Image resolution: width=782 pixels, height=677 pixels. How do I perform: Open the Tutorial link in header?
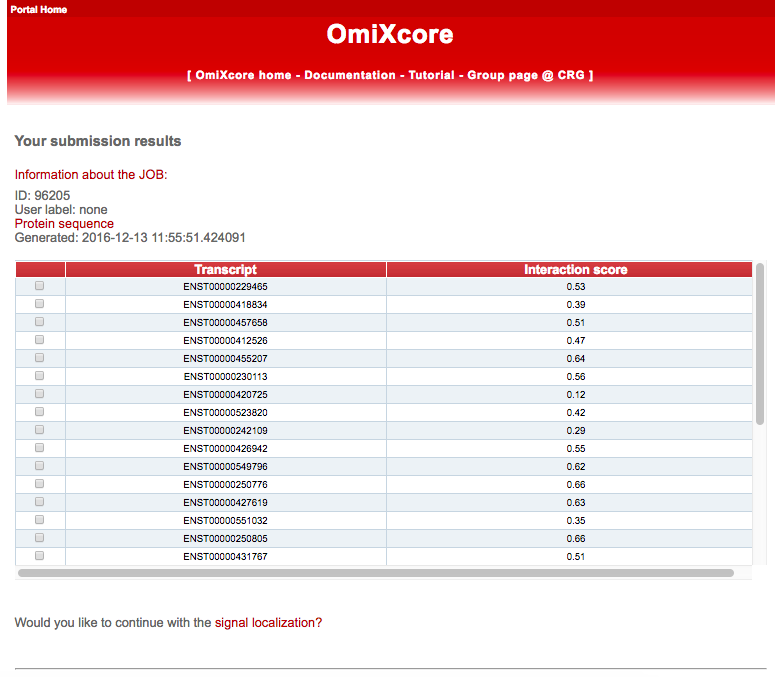[x=432, y=75]
